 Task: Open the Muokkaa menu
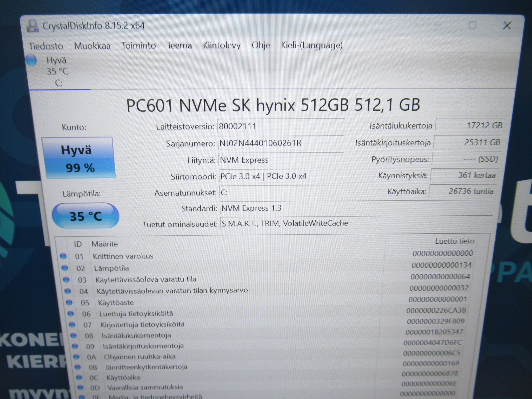[92, 46]
